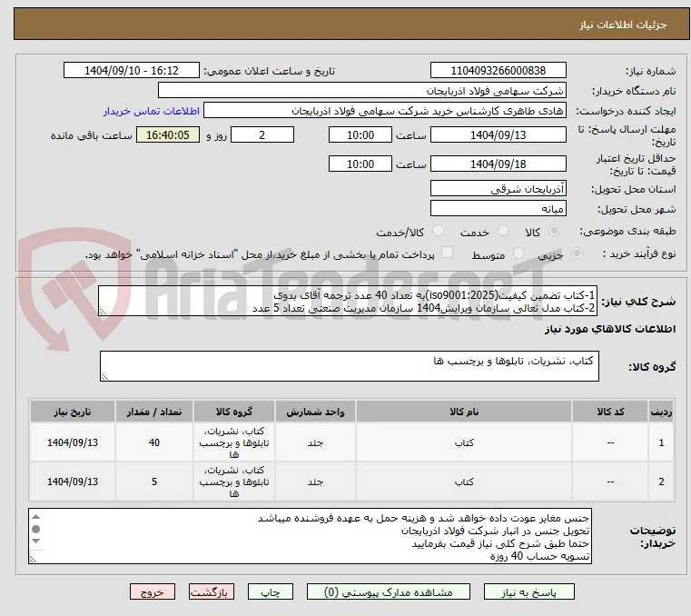Select the کالا radio button
Image resolution: width=691 pixels, height=616 pixels.
click(x=555, y=231)
